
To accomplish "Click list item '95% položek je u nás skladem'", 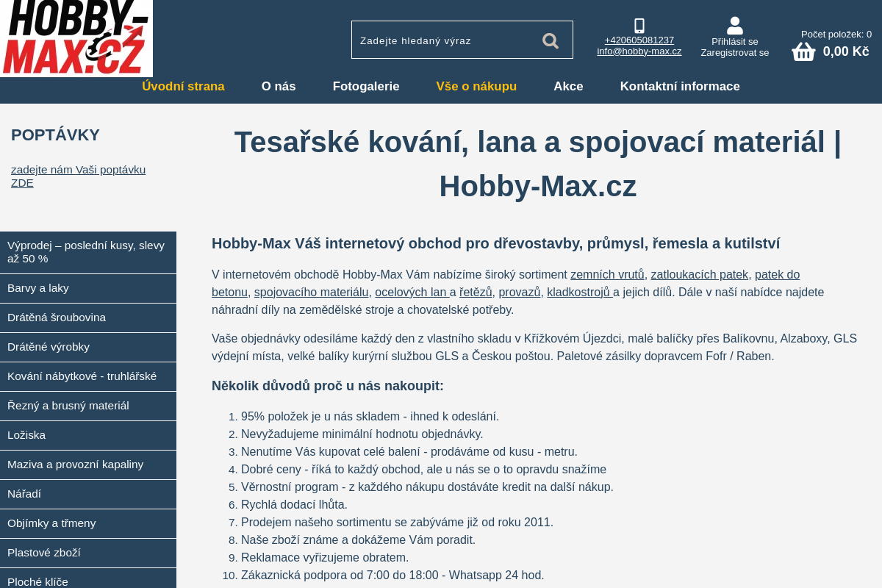I will 370,416.
